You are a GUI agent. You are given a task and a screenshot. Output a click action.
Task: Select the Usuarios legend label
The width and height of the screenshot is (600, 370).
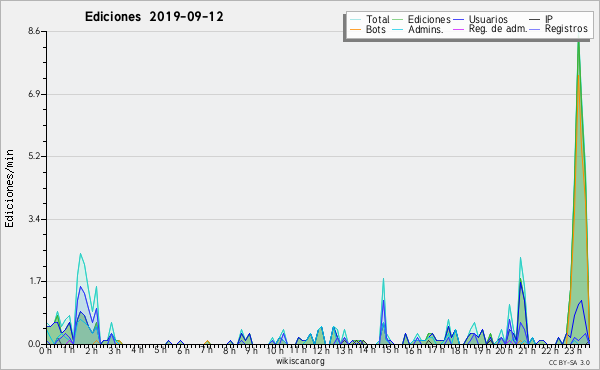488,19
